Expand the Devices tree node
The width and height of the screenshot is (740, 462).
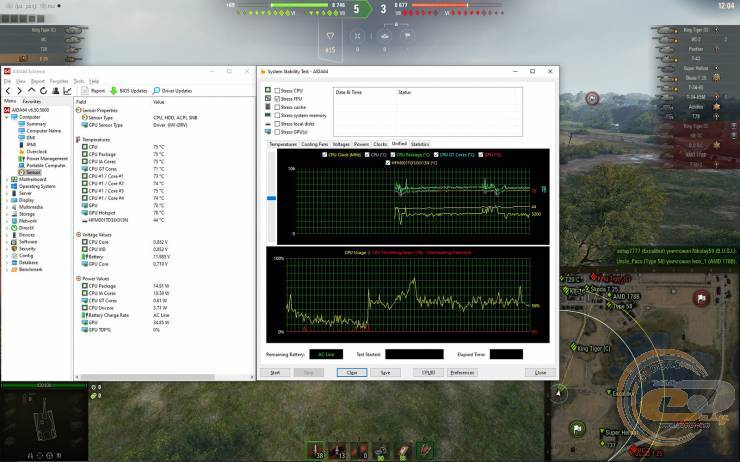(x=7, y=235)
